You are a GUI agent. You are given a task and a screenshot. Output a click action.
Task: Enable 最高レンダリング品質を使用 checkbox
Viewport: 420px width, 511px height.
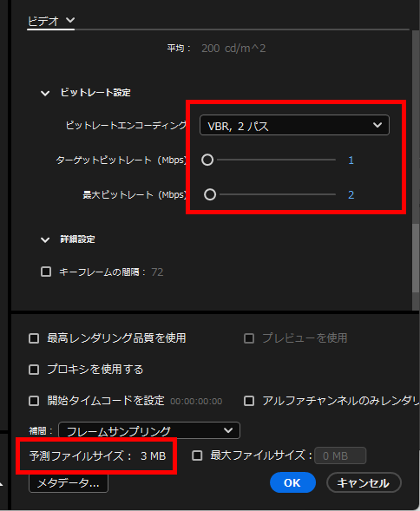pos(34,338)
